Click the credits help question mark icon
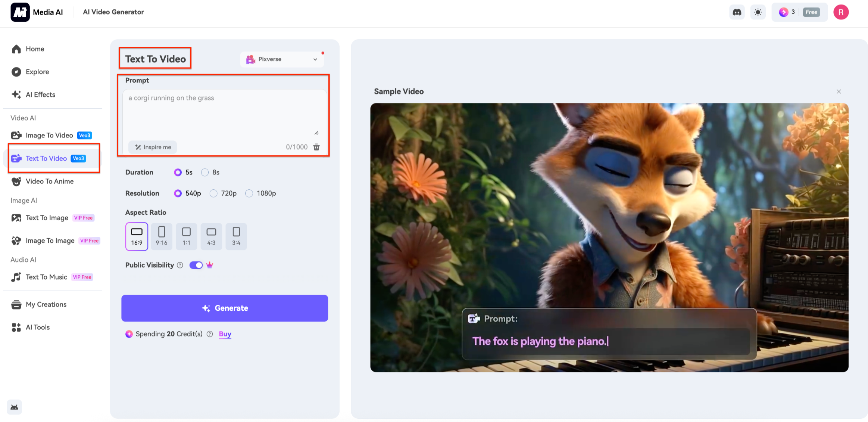The height and width of the screenshot is (422, 868). [x=210, y=334]
